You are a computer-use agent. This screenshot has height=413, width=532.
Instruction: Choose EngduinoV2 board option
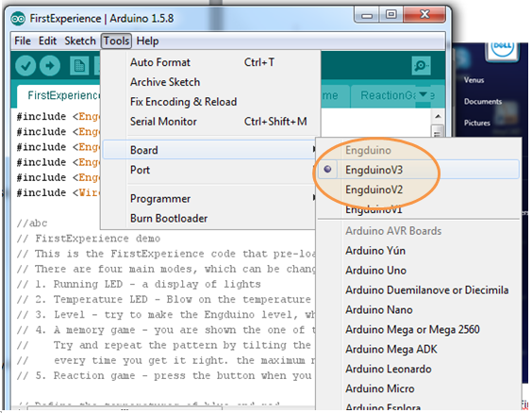(x=374, y=190)
